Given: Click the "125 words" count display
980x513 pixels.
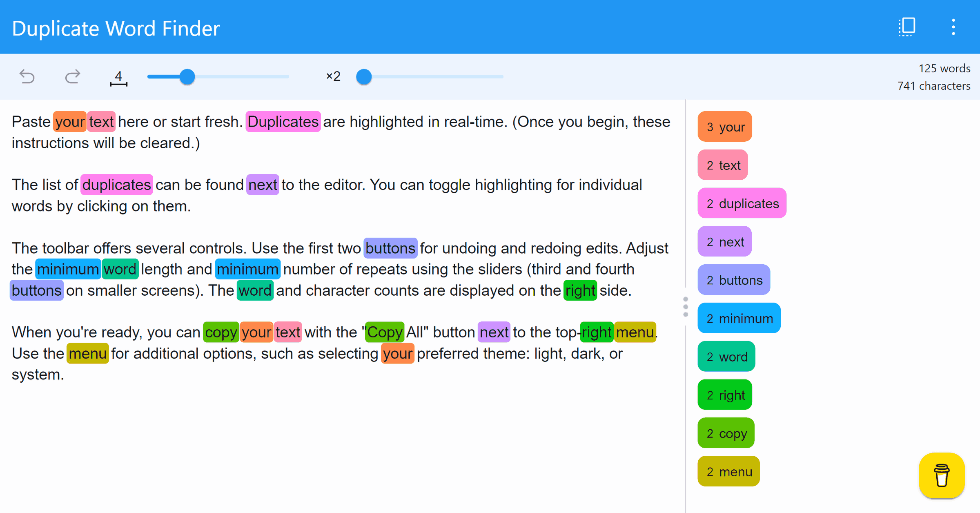Looking at the screenshot, I should pos(944,68).
